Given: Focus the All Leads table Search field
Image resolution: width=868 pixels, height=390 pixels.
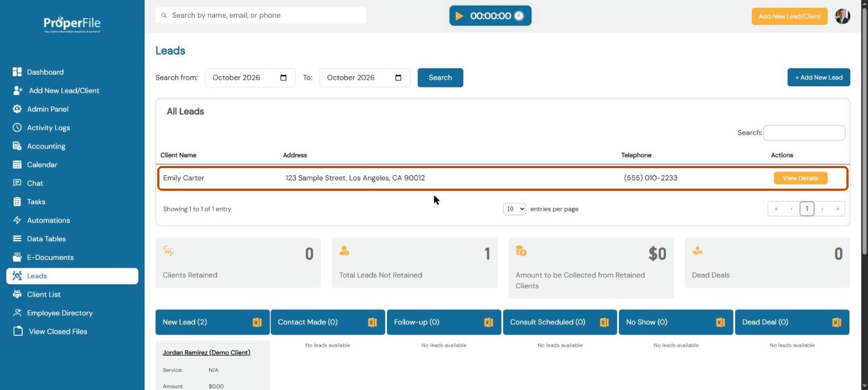Looking at the screenshot, I should [x=804, y=133].
